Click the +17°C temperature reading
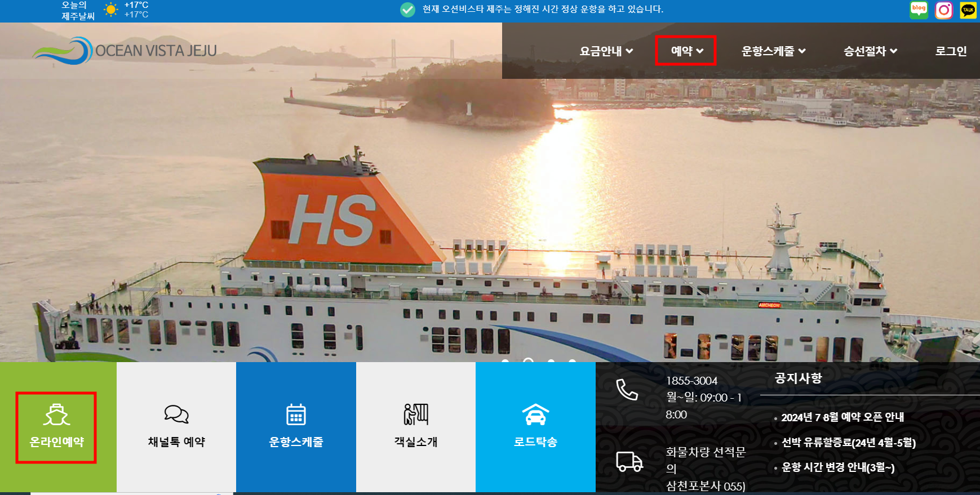 click(136, 5)
